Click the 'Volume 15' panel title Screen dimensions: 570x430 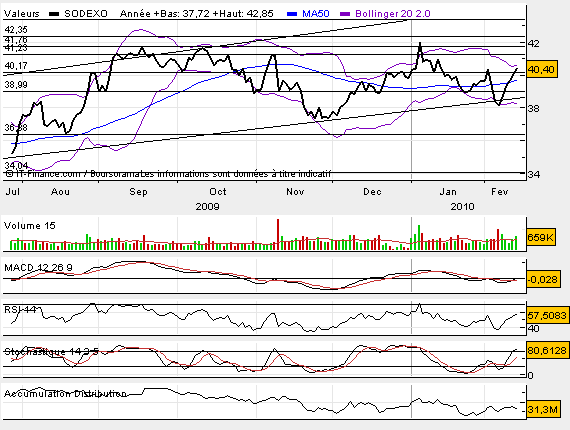29,226
